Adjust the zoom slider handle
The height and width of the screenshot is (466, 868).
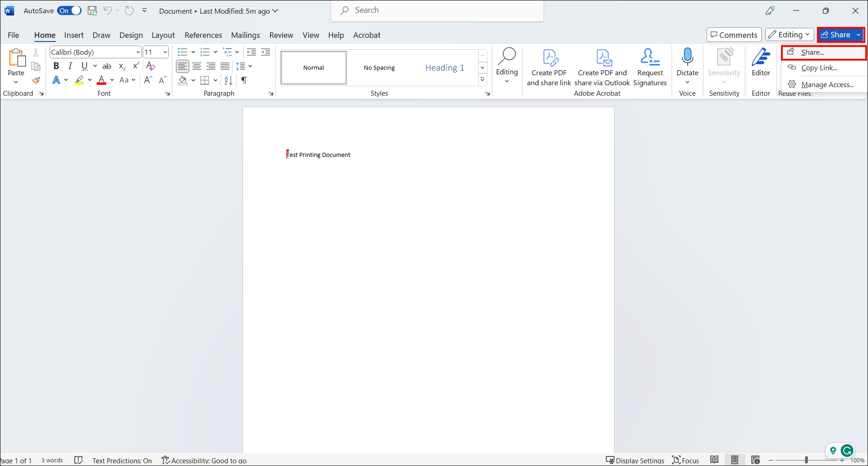pyautogui.click(x=806, y=460)
